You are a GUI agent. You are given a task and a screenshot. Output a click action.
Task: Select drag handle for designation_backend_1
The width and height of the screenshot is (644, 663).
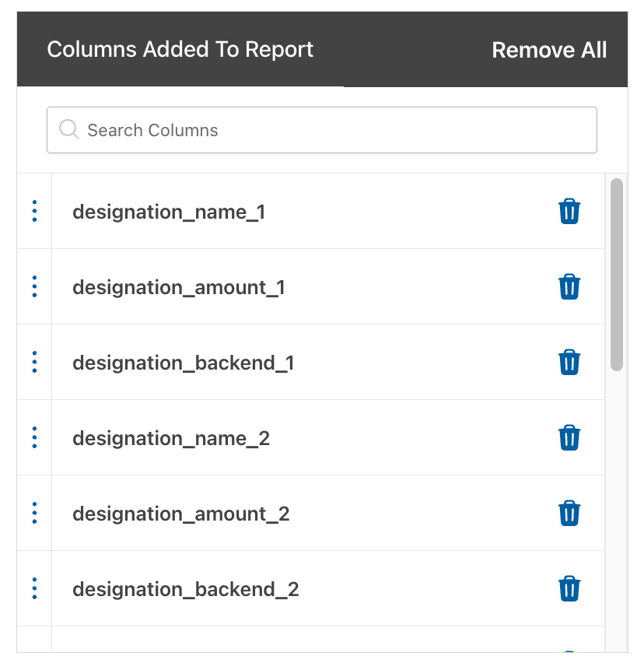[x=35, y=362]
